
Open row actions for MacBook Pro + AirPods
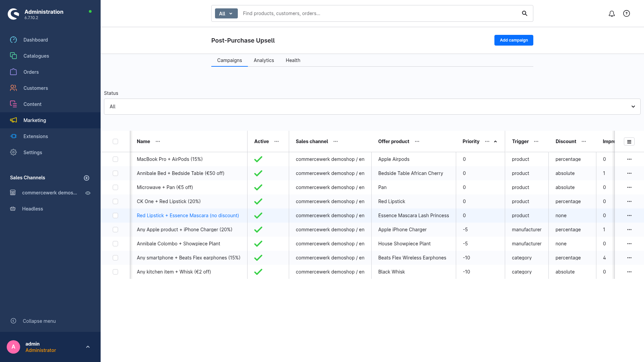(x=629, y=159)
